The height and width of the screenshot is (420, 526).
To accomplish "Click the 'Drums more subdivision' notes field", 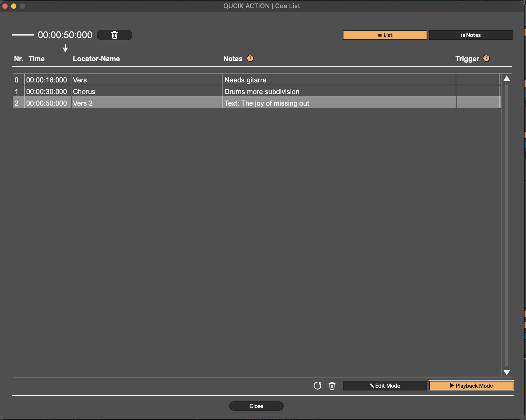I will coord(339,91).
